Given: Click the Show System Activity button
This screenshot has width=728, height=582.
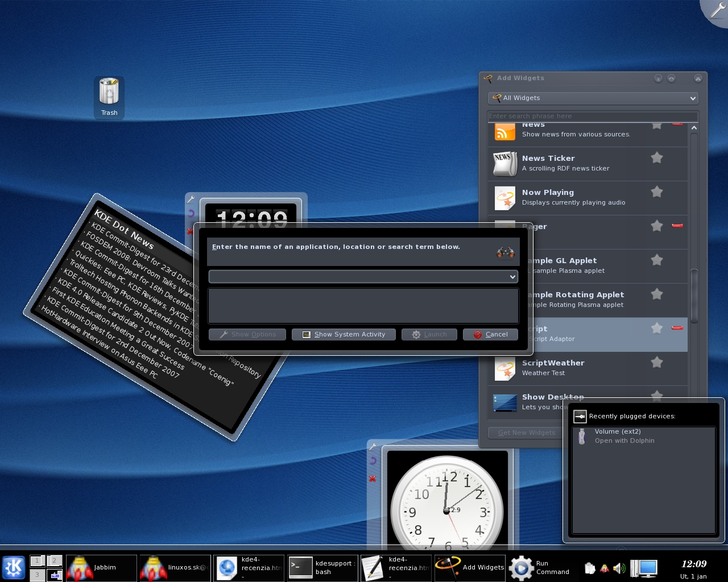Looking at the screenshot, I should 344,334.
